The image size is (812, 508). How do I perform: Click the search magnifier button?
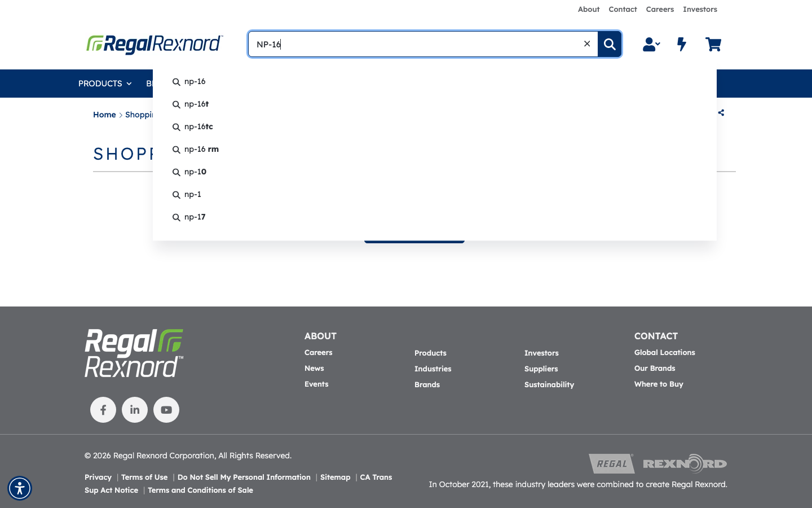(x=610, y=44)
